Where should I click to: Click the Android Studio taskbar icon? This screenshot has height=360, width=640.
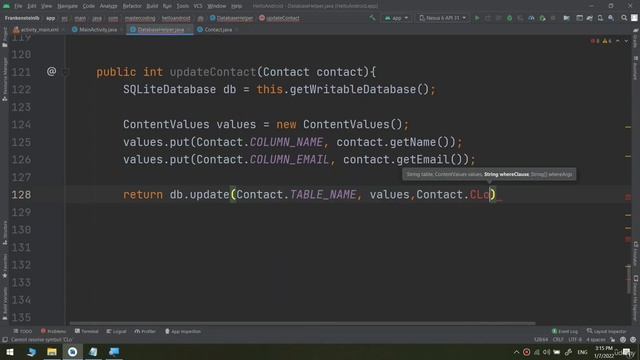click(x=72, y=352)
